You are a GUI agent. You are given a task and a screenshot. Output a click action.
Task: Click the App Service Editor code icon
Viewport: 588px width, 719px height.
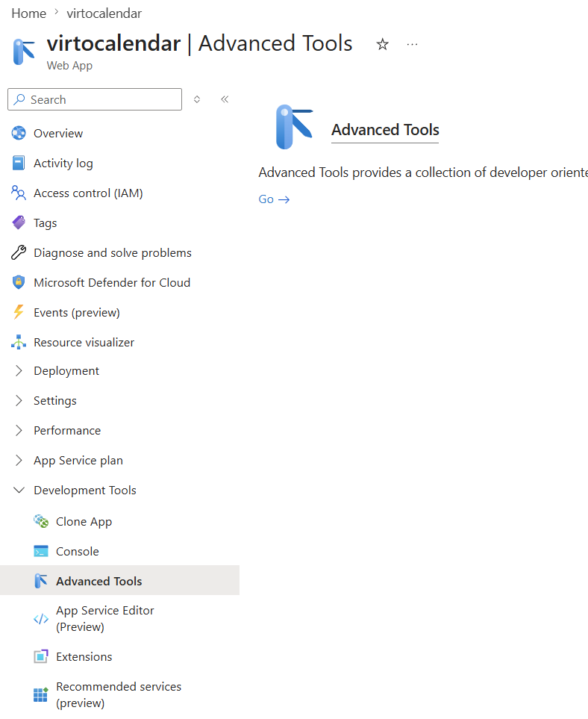(x=41, y=619)
